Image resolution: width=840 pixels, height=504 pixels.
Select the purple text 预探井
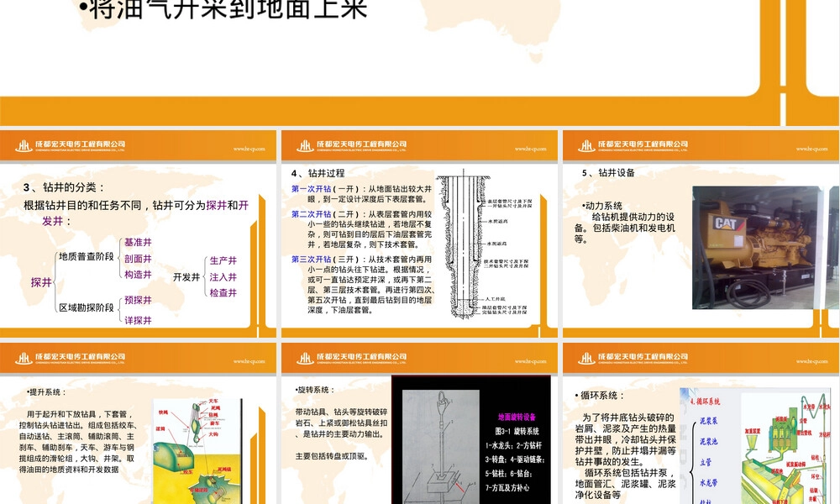pyautogui.click(x=139, y=300)
